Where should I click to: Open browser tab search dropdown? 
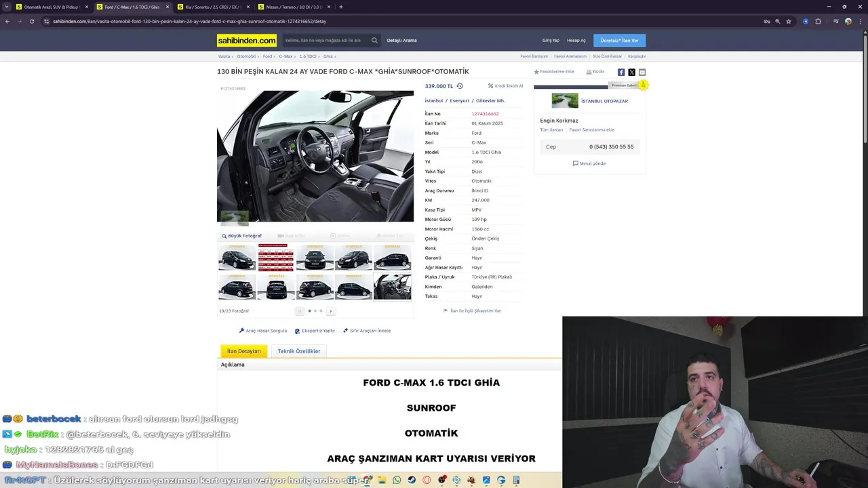[7, 7]
